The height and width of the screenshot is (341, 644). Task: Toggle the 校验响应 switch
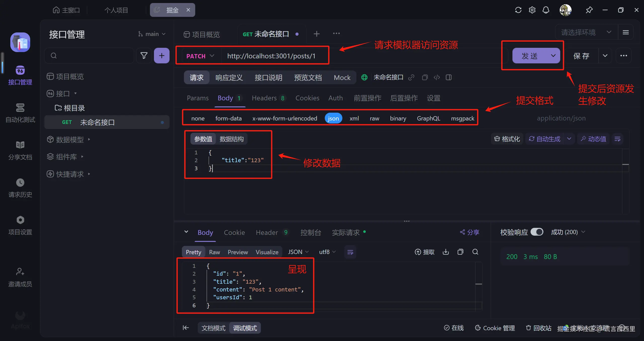click(x=537, y=232)
